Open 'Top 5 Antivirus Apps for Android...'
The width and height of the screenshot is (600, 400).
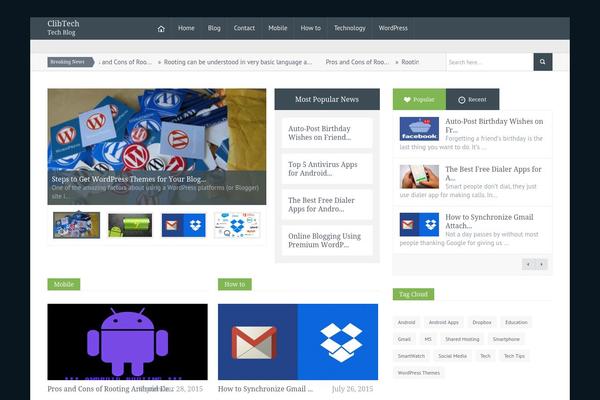coord(327,169)
